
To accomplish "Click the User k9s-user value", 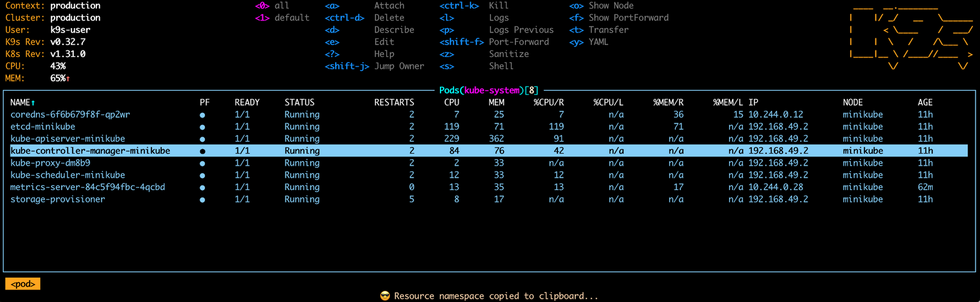I will [x=70, y=30].
